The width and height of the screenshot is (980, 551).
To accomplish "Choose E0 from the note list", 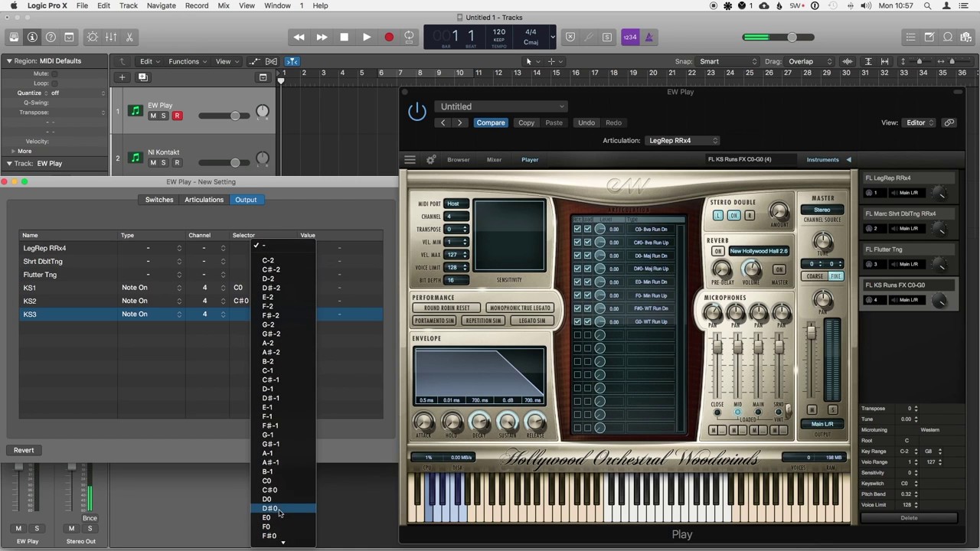I will click(x=283, y=517).
